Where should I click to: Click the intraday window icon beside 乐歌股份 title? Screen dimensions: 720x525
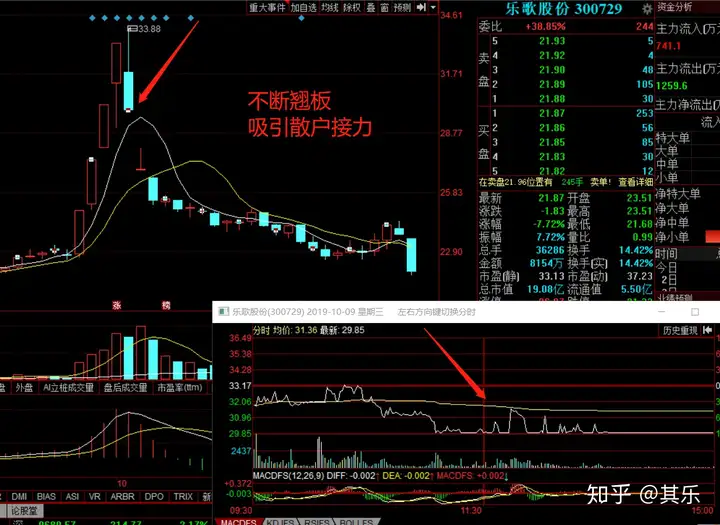pyautogui.click(x=224, y=312)
